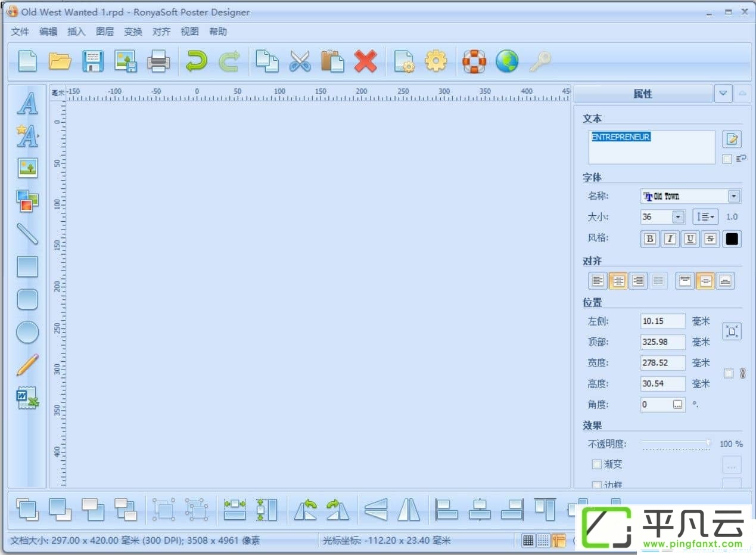Print the poster

[x=158, y=61]
